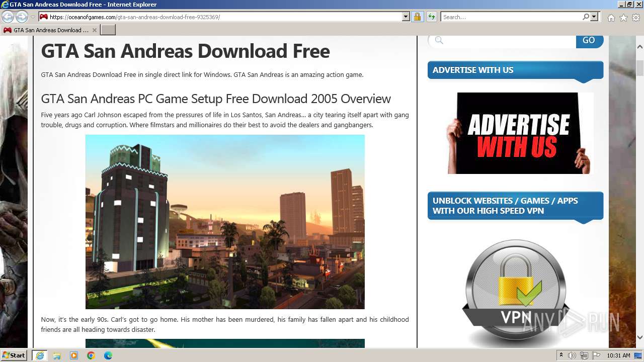Go back with the browser Back arrow
Image resolution: width=644 pixels, height=362 pixels.
click(8, 17)
